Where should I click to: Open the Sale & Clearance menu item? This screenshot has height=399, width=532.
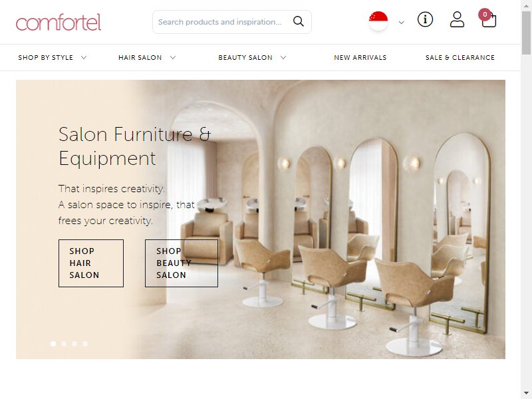(460, 58)
